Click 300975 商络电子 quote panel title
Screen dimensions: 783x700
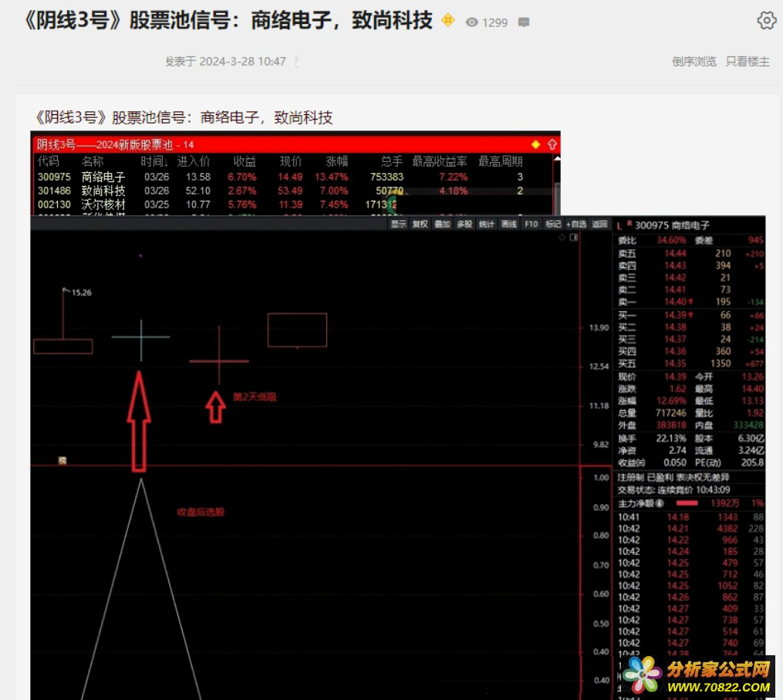tap(672, 225)
